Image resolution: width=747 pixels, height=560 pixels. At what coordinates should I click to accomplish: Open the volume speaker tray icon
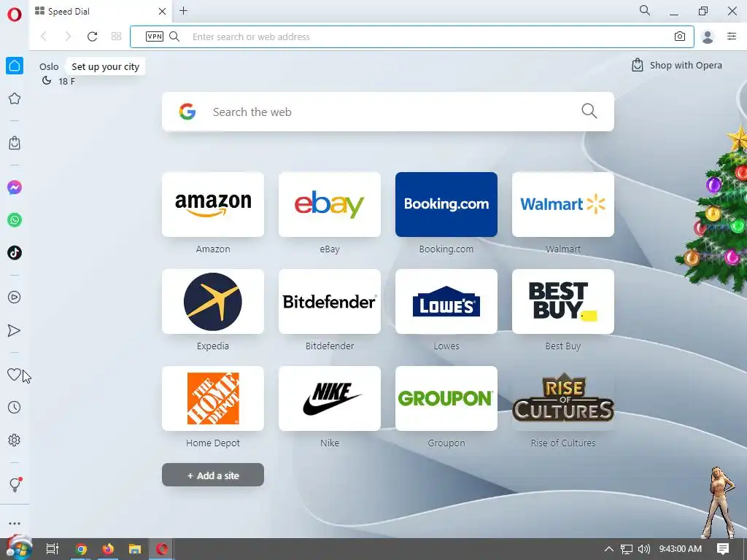[643, 549]
